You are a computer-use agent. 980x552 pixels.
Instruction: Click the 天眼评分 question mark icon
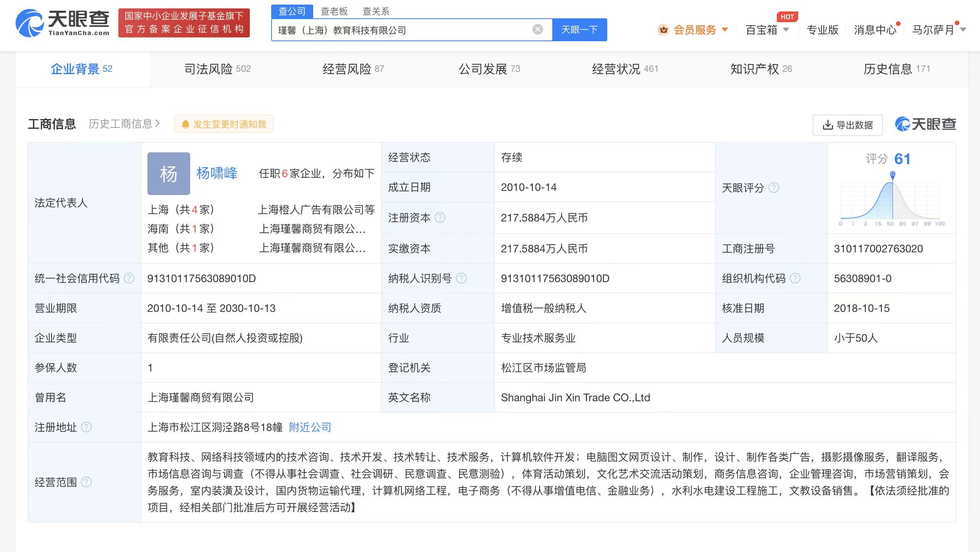(774, 188)
